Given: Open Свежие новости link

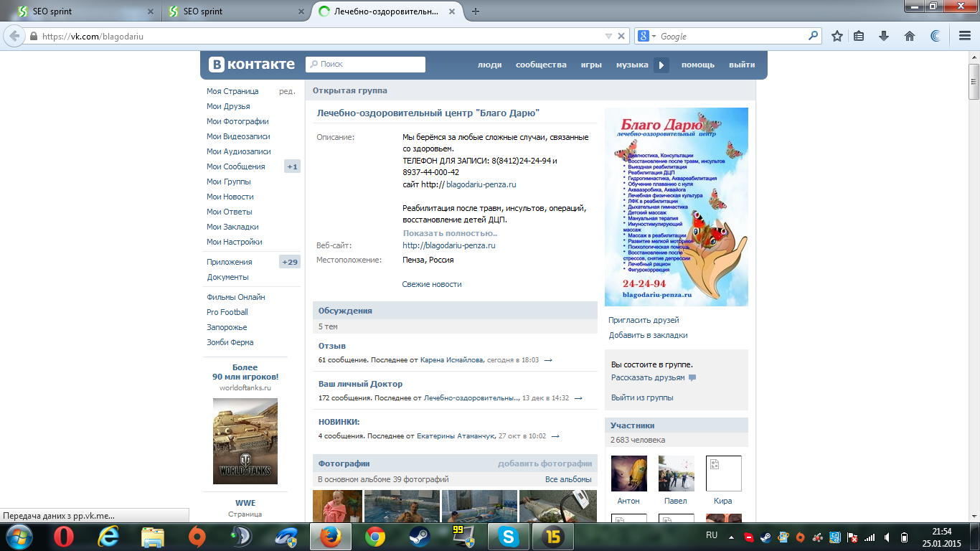Looking at the screenshot, I should point(432,284).
